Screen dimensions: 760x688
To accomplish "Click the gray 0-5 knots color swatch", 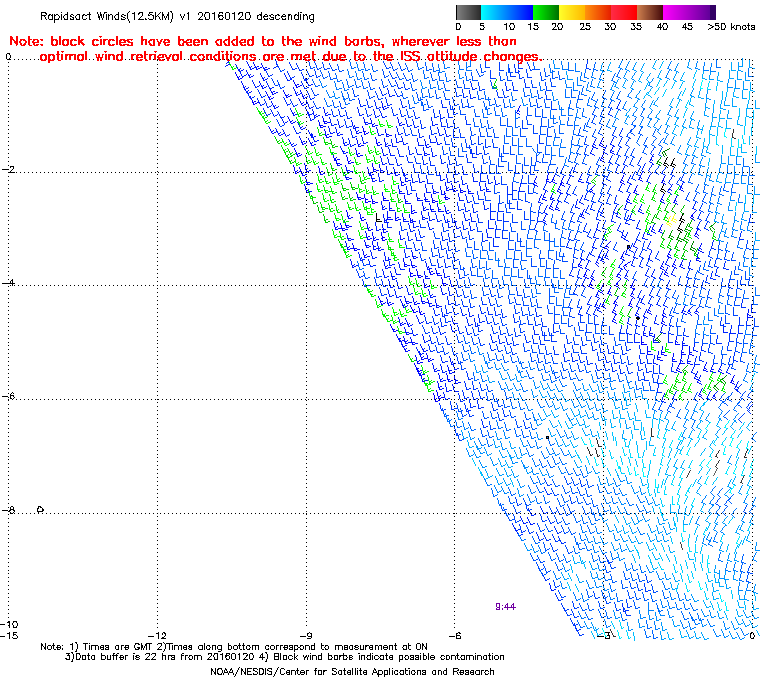I will coord(468,12).
